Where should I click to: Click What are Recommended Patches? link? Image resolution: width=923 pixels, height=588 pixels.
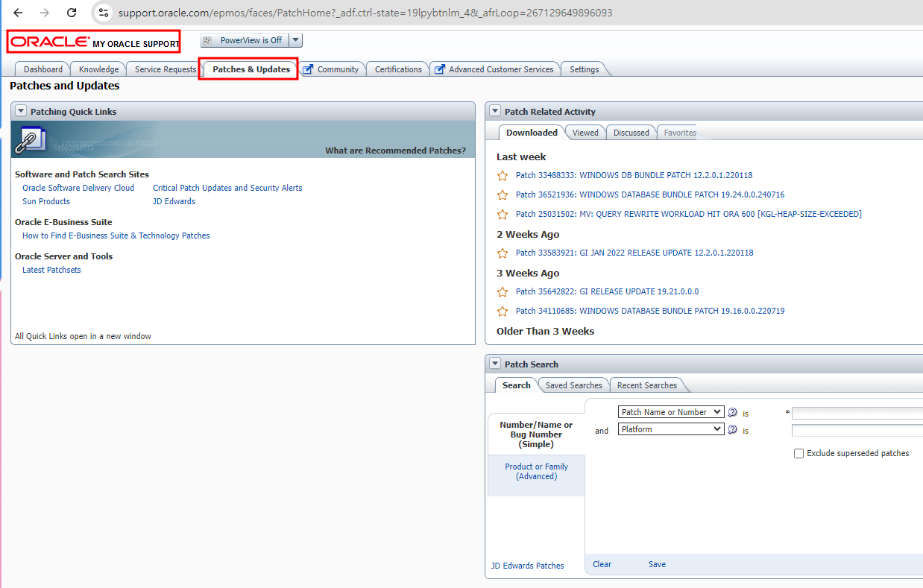[x=395, y=151]
